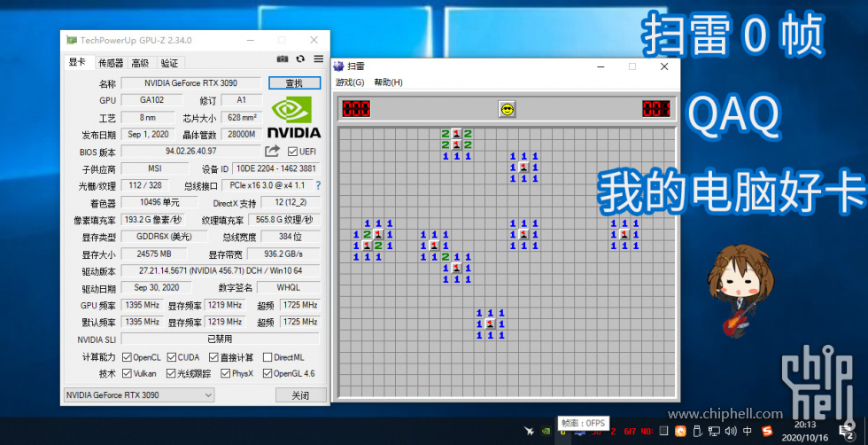868x445 pixels.
Task: Click the 已禁用 NVIDIA SLI value
Action: 221,339
